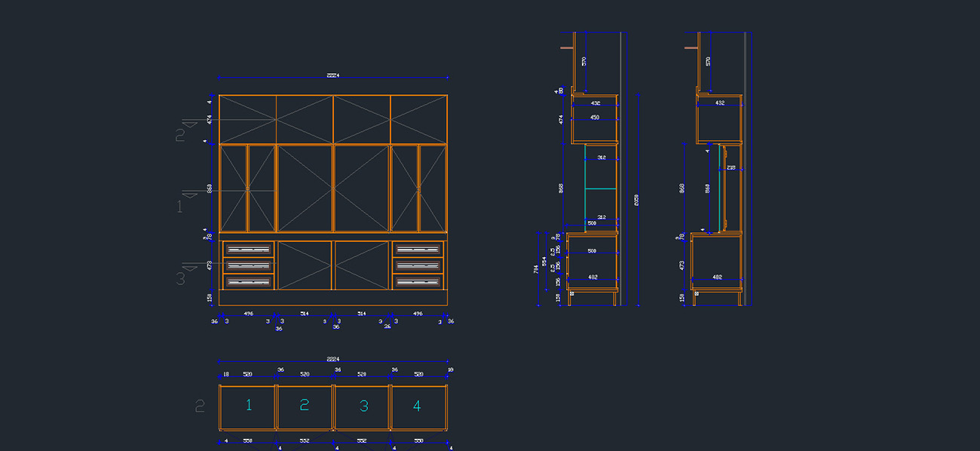The image size is (980, 451).
Task: Select section marker 1 beside the middle cabinets
Action: [x=180, y=206]
